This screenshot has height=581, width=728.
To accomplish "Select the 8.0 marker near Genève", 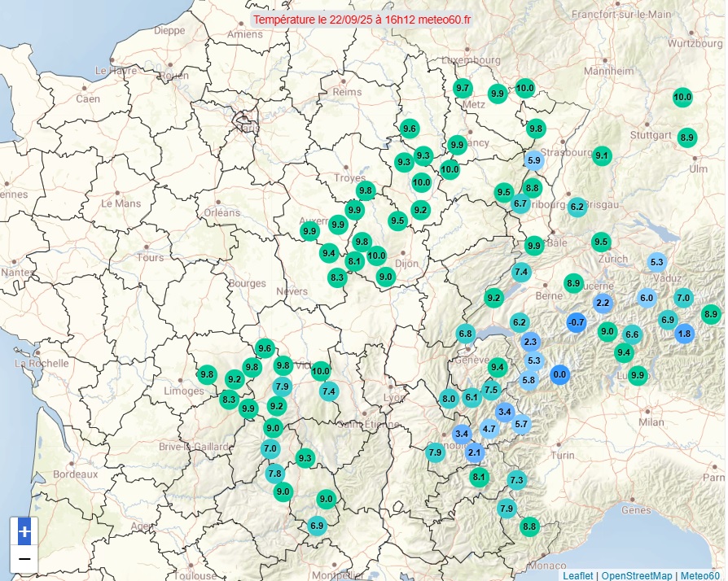I will pyautogui.click(x=448, y=399).
